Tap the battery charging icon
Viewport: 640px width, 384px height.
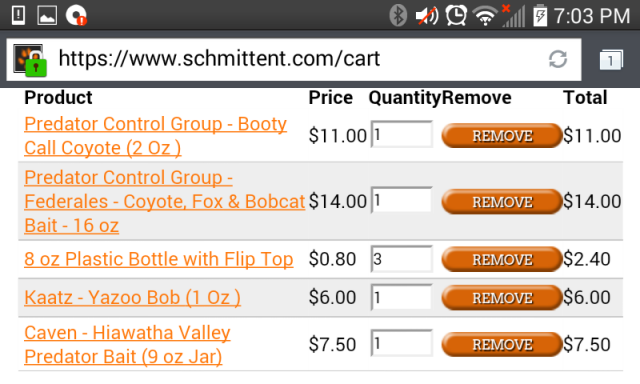tap(540, 16)
